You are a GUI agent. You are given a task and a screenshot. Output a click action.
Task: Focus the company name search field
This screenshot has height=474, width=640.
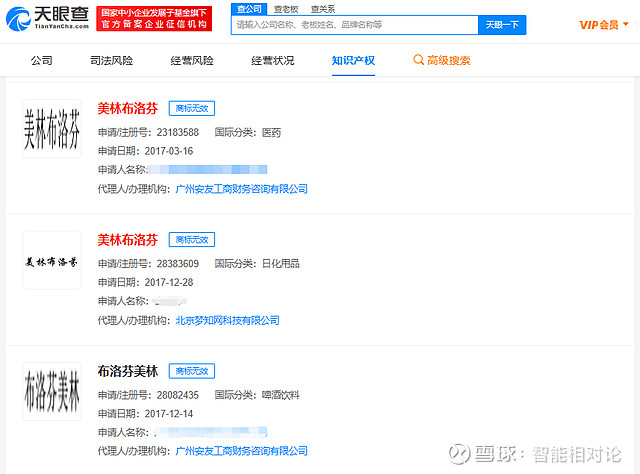click(355, 25)
